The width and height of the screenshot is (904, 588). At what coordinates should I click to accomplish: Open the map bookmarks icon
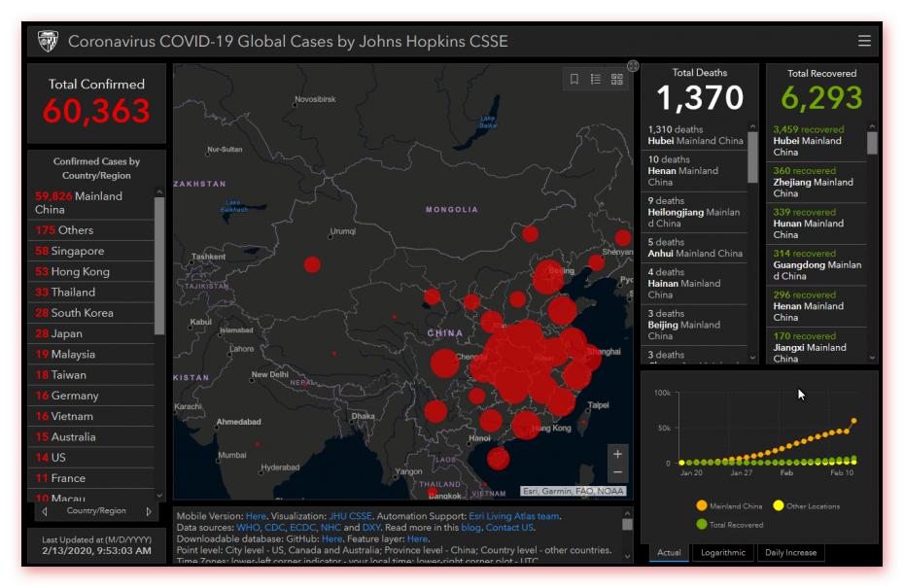[x=574, y=79]
